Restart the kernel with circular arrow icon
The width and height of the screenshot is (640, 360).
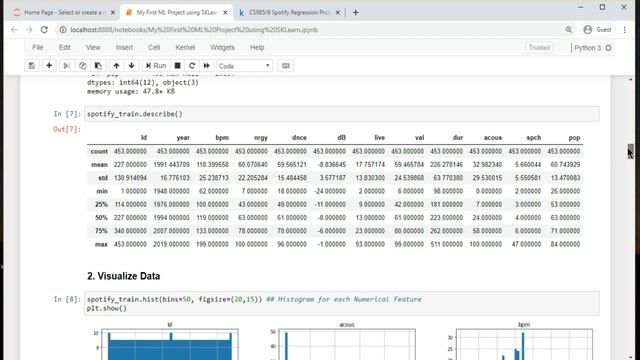pos(192,66)
